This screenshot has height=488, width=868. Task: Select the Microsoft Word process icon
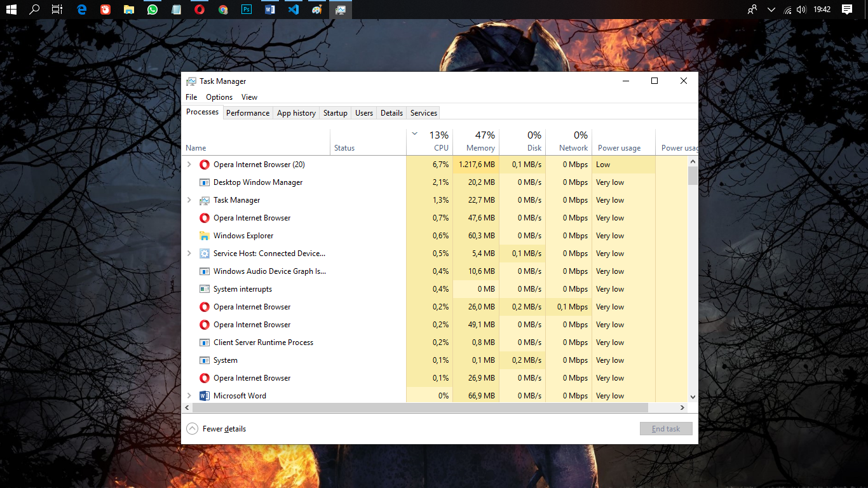[205, 396]
